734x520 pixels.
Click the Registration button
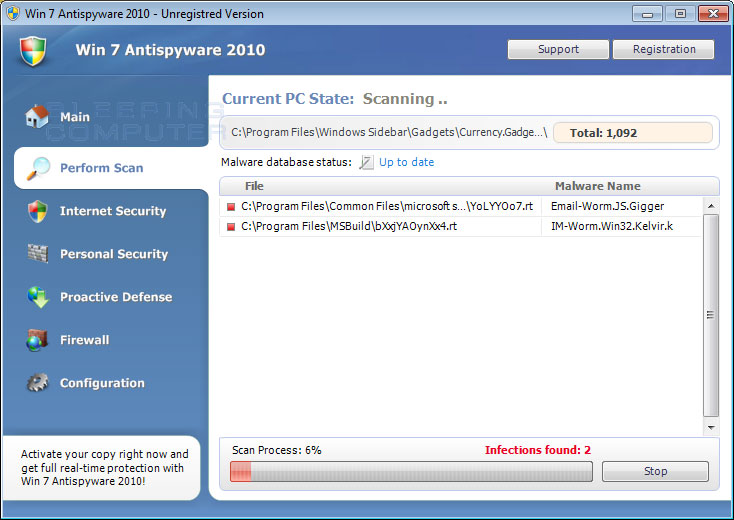click(x=663, y=49)
